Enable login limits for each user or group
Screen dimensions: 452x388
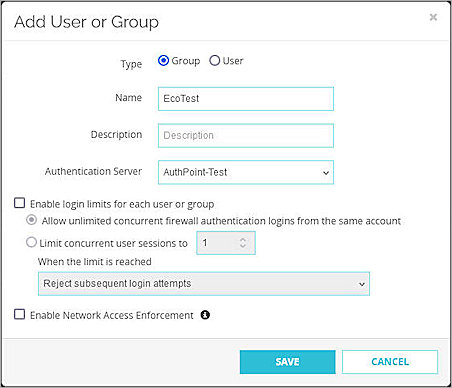(20, 203)
